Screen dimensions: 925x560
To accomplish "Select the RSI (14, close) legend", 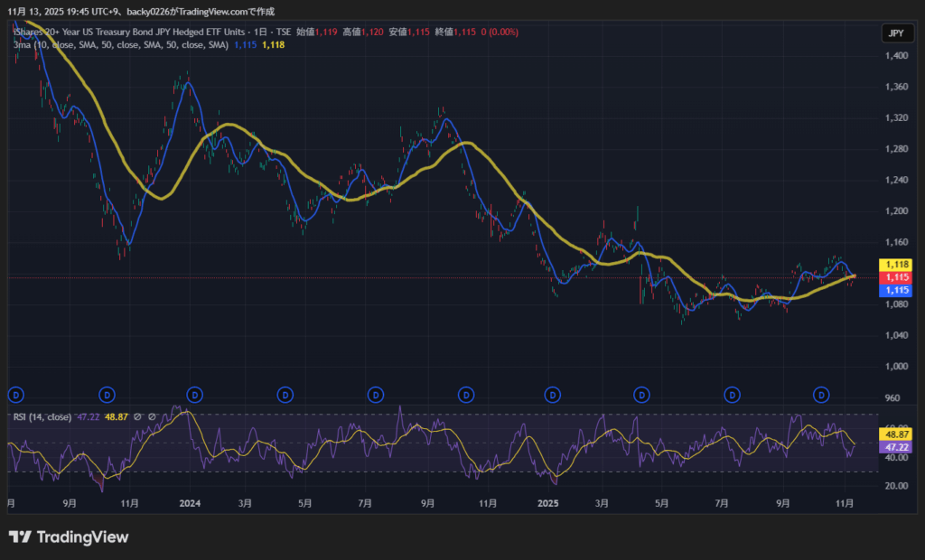I will (x=42, y=416).
